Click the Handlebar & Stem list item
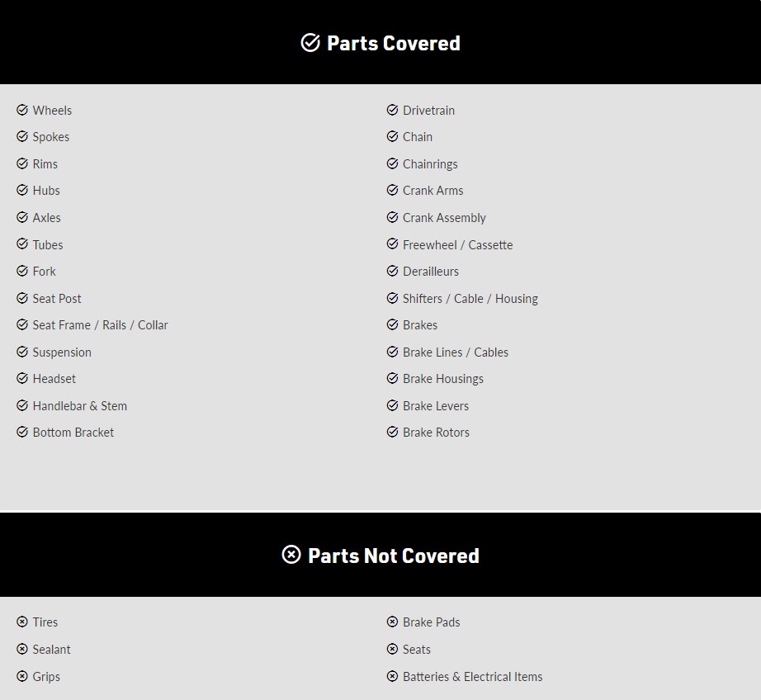Image resolution: width=761 pixels, height=700 pixels. (80, 405)
